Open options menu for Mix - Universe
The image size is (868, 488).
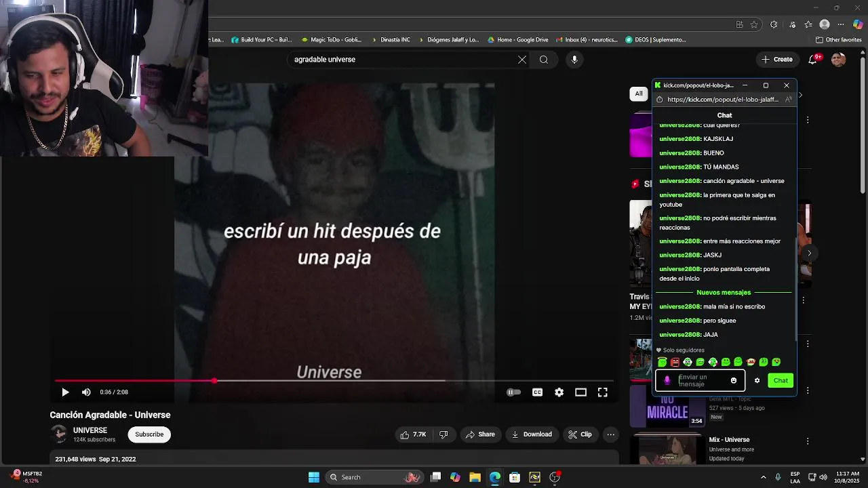tap(808, 441)
